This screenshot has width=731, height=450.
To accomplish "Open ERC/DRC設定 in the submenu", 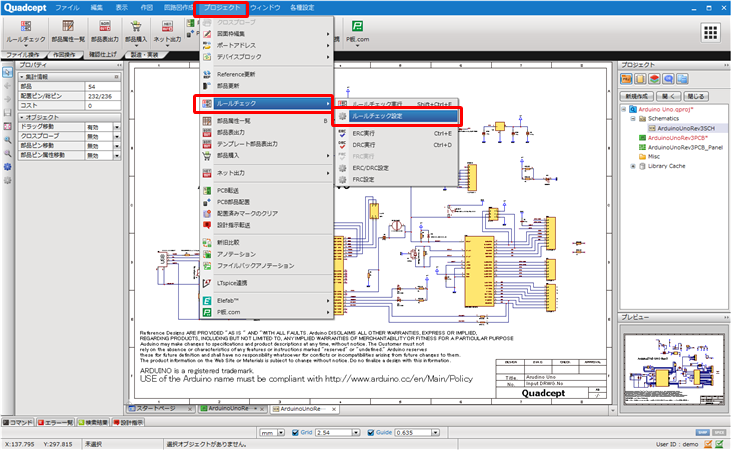I will (x=396, y=168).
